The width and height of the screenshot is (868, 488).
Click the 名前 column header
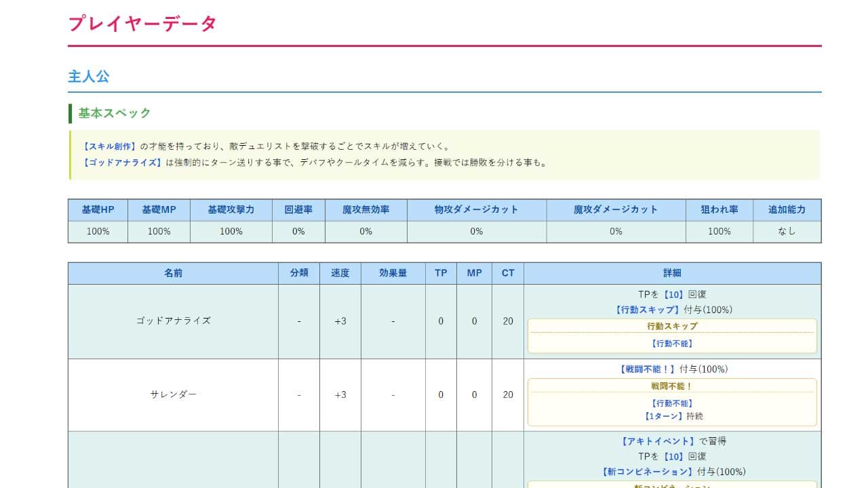tap(172, 272)
